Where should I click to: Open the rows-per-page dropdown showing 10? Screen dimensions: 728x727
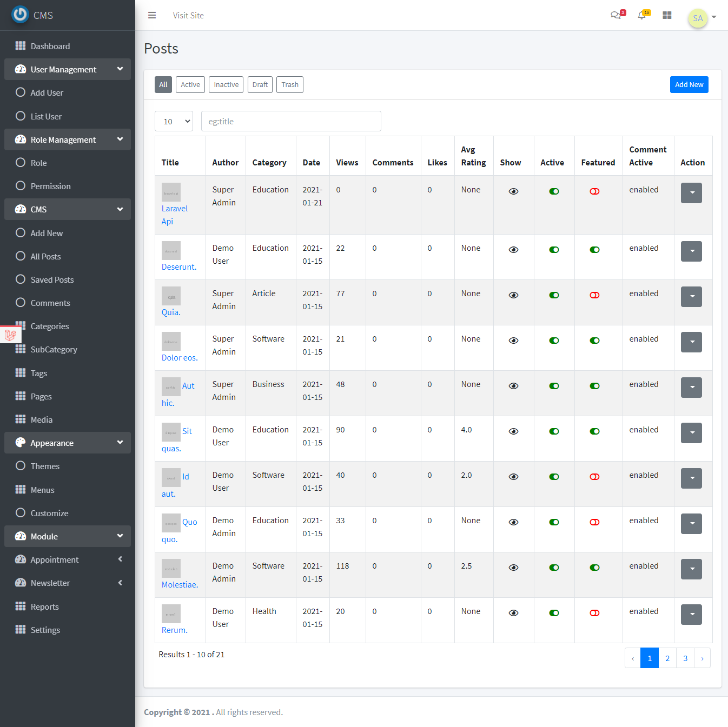click(174, 121)
